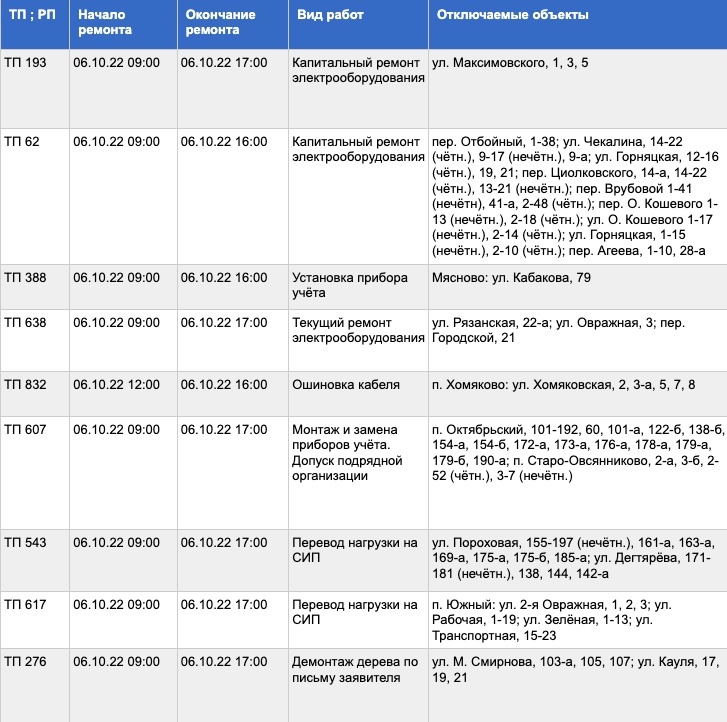Select the ТП 388 cell
The width and height of the screenshot is (727, 722).
[26, 278]
